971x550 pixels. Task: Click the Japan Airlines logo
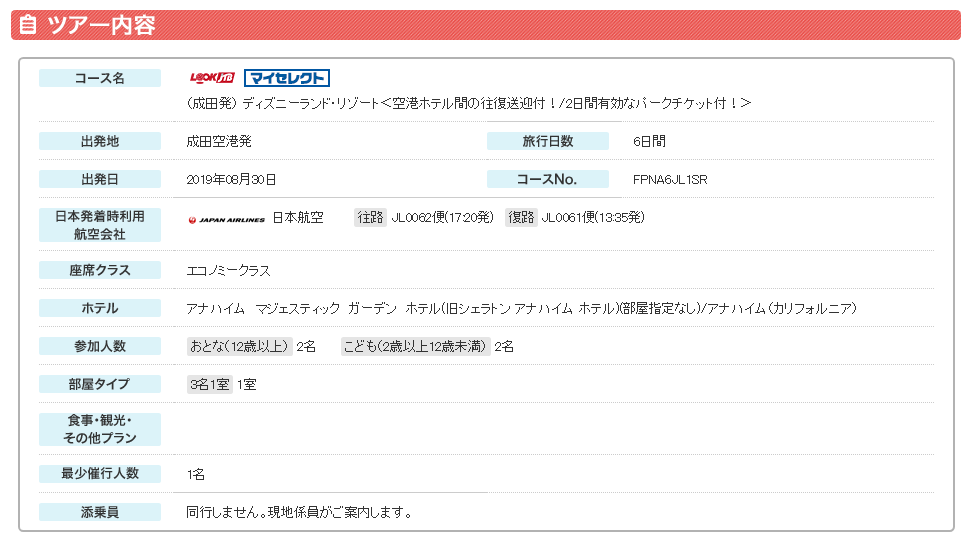coord(227,219)
